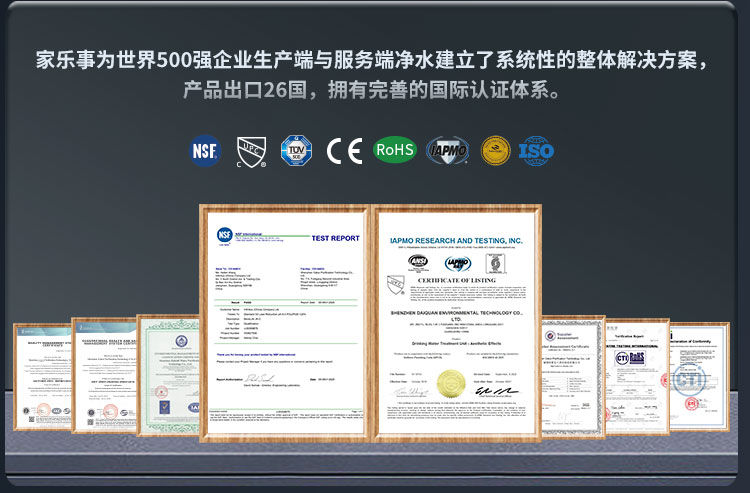Open the IAPMO Certificate of Listing
Image resolution: width=750 pixels, height=493 pixels.
click(x=457, y=320)
